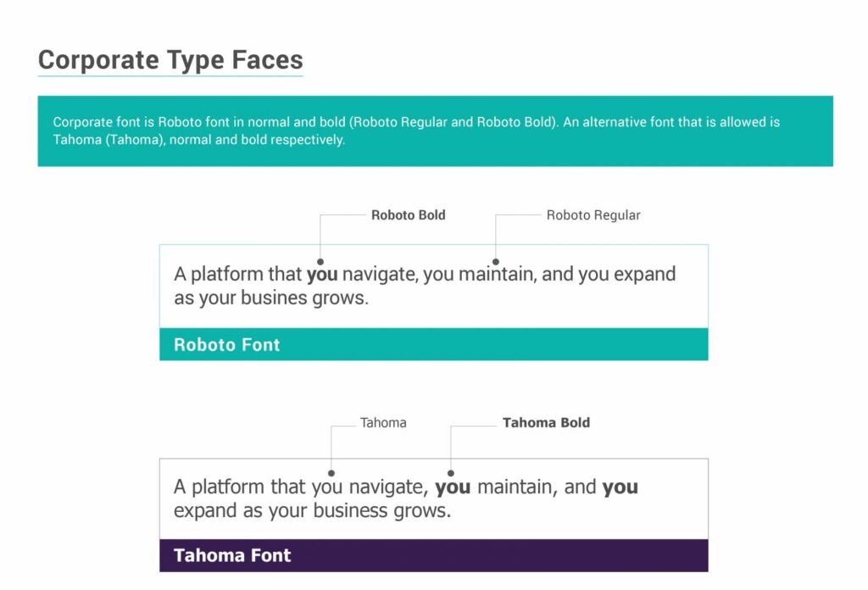Select the Roboto Bold label
The width and height of the screenshot is (868, 590).
point(408,214)
